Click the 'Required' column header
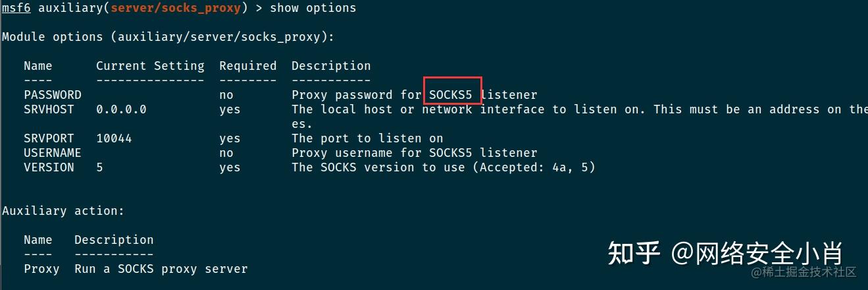Screen dimensions: 868x290 tap(248, 66)
